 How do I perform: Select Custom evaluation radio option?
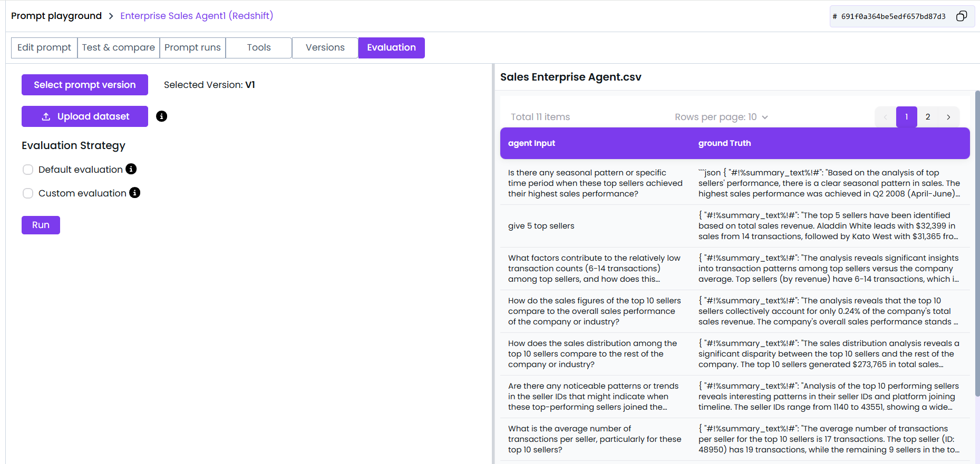(x=28, y=193)
